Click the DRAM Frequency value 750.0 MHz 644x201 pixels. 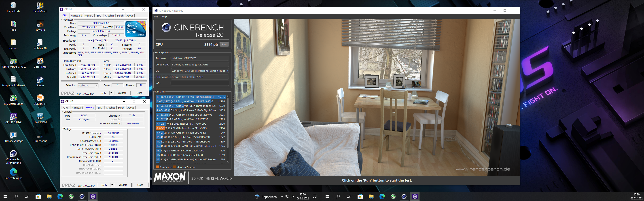point(113,133)
